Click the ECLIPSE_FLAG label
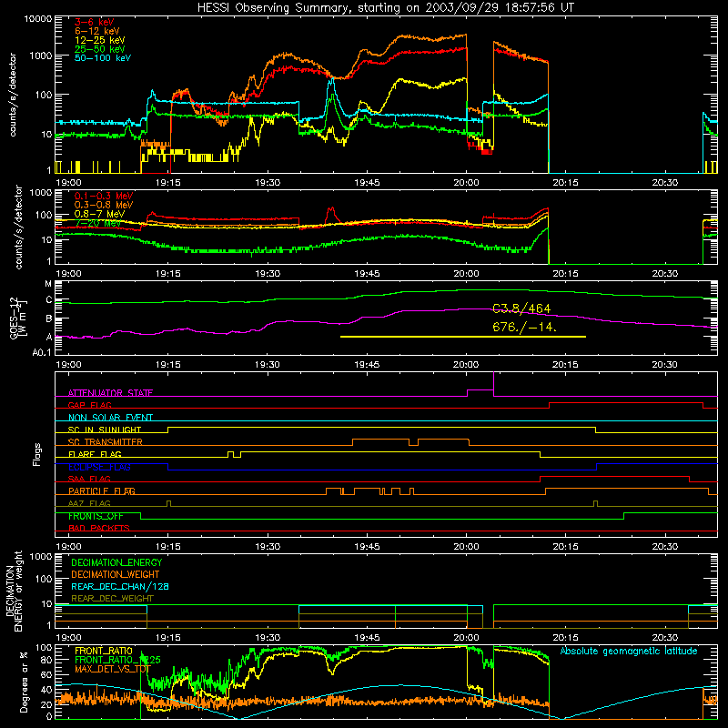The image size is (728, 728). [99, 467]
